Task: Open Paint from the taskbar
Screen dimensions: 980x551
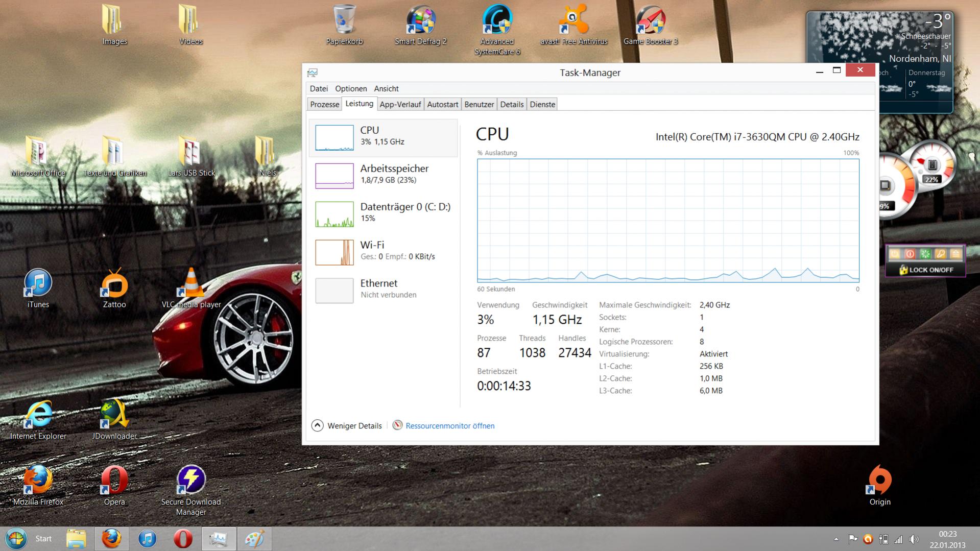Action: [x=254, y=539]
